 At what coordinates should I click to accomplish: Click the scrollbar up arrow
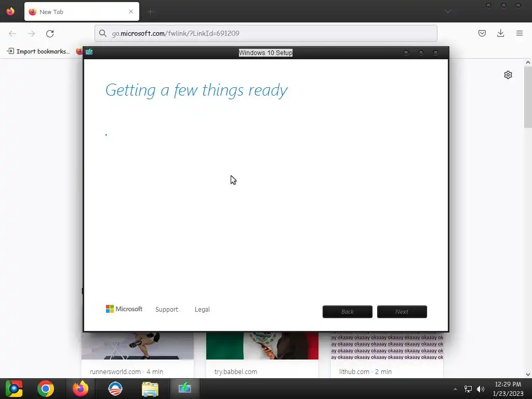tap(528, 62)
